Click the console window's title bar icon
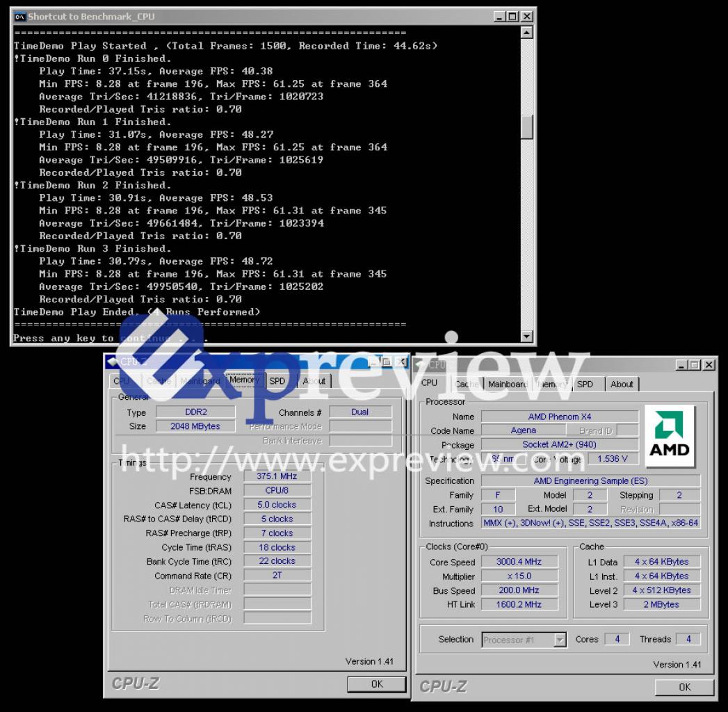728x712 pixels. click(x=19, y=17)
